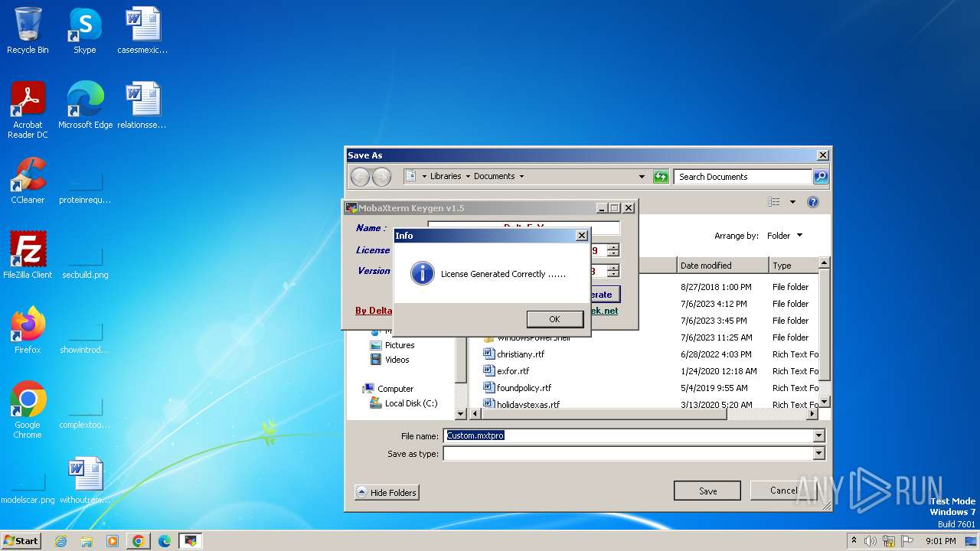Screen dimensions: 980x551
Task: Open the relationsse Word document icon
Action: pyautogui.click(x=142, y=106)
